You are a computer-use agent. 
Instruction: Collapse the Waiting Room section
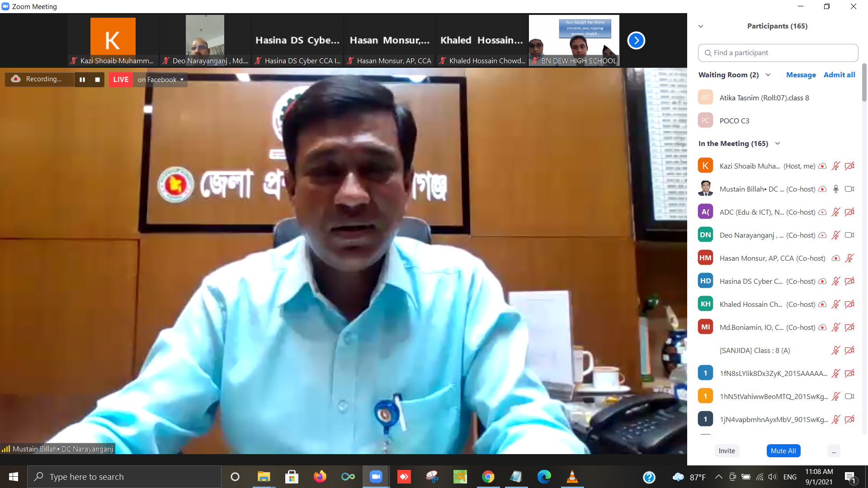click(x=768, y=75)
